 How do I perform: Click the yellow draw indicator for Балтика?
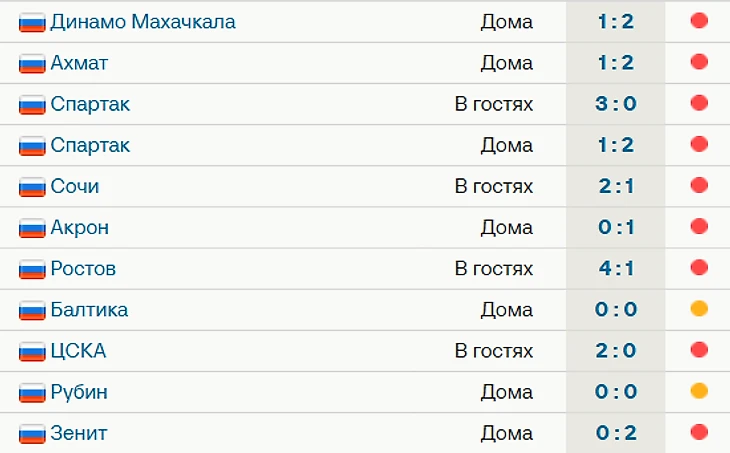point(699,309)
